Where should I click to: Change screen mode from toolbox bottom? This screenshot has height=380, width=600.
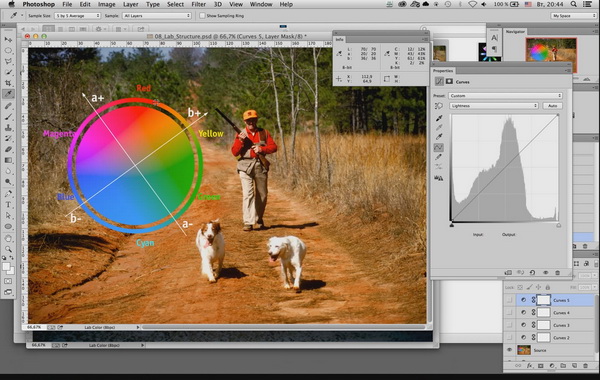tap(8, 292)
